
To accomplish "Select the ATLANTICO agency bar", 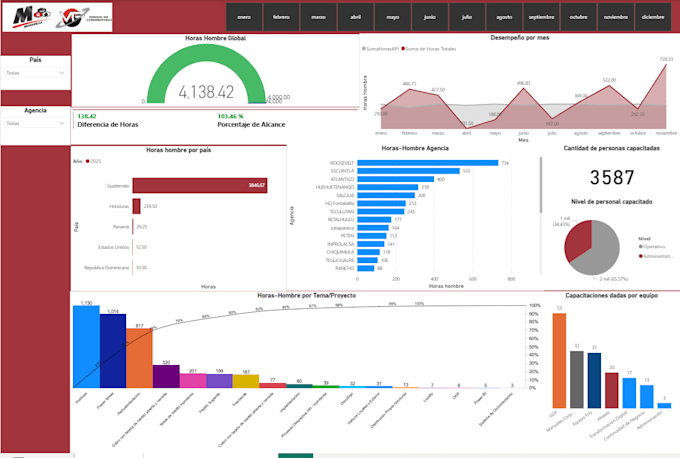I will pos(396,179).
